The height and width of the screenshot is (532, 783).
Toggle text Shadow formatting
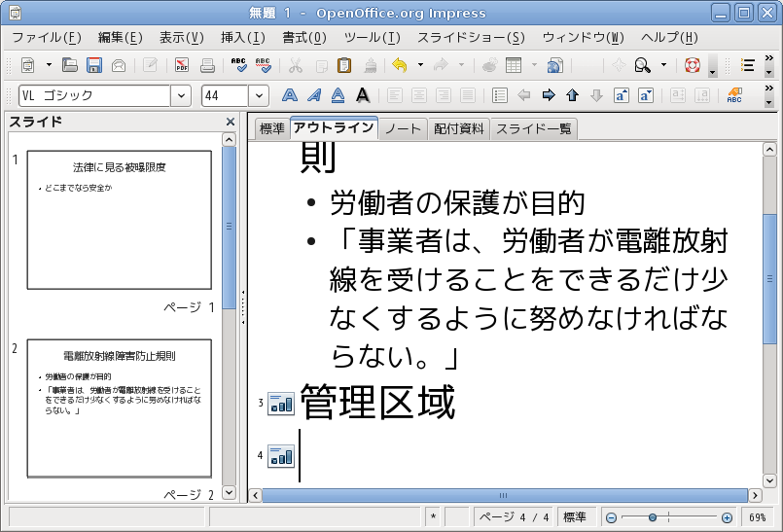[363, 95]
